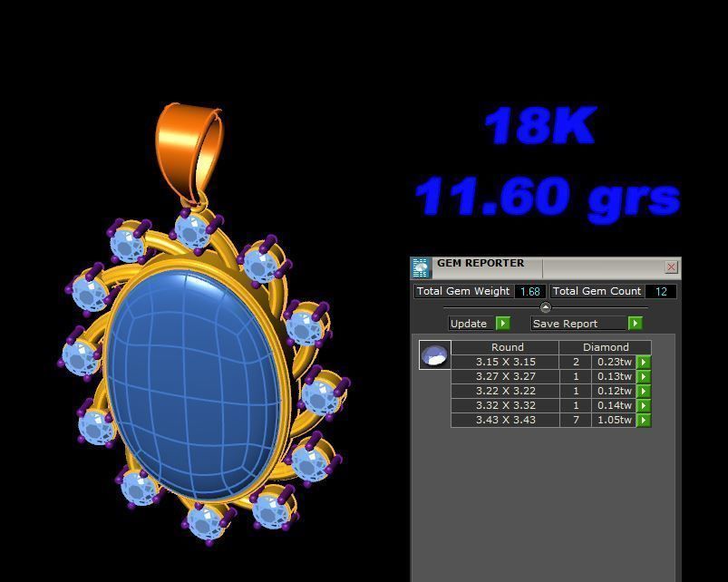Click the 0.23tw weight cell
The height and width of the screenshot is (582, 728).
[x=614, y=362]
